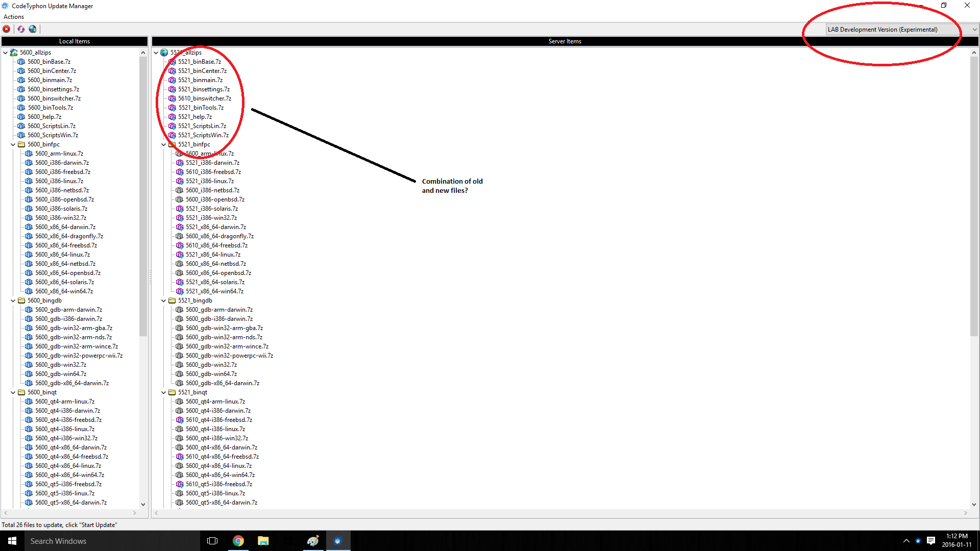Viewport: 980px width, 551px height.
Task: Select local item 5600_binmain.7z
Action: point(50,80)
